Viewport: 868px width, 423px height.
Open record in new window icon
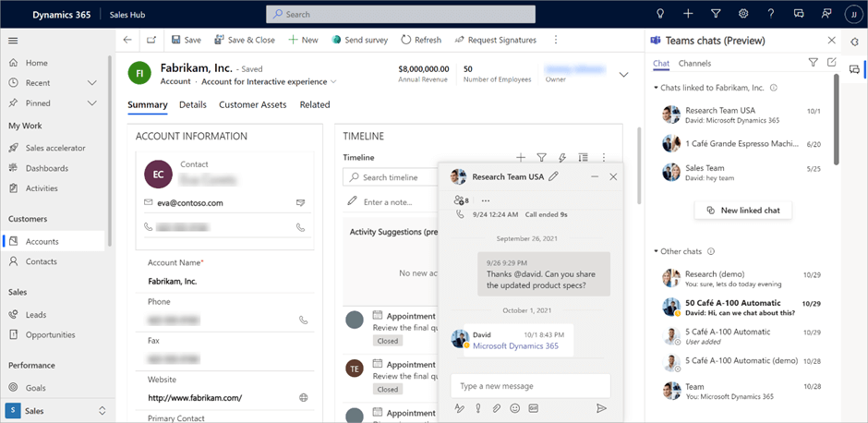tap(151, 40)
